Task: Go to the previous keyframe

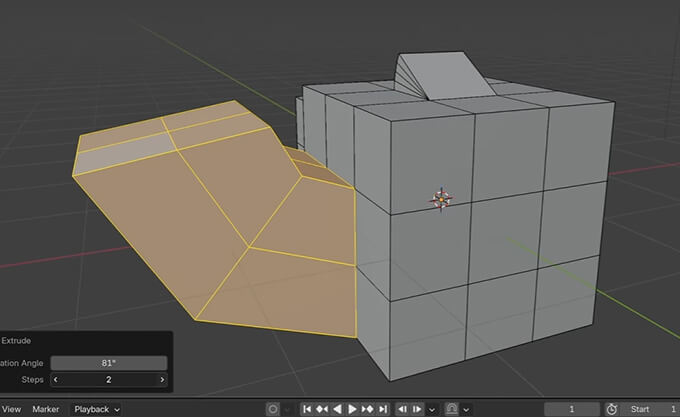Action: click(324, 409)
